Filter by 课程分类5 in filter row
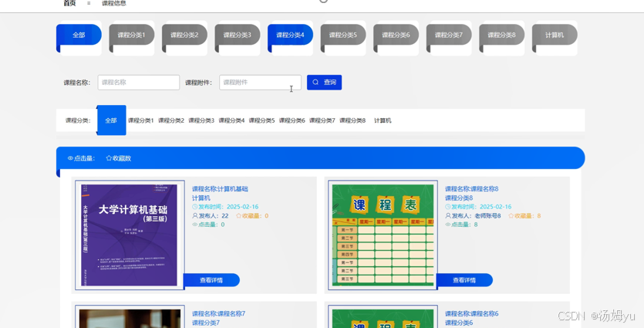Image resolution: width=644 pixels, height=328 pixels. point(261,120)
